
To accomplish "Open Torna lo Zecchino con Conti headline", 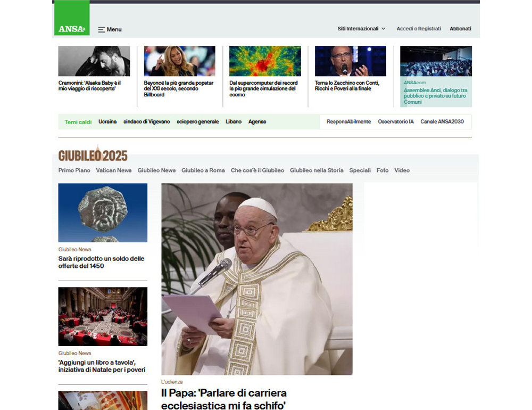I will [347, 86].
